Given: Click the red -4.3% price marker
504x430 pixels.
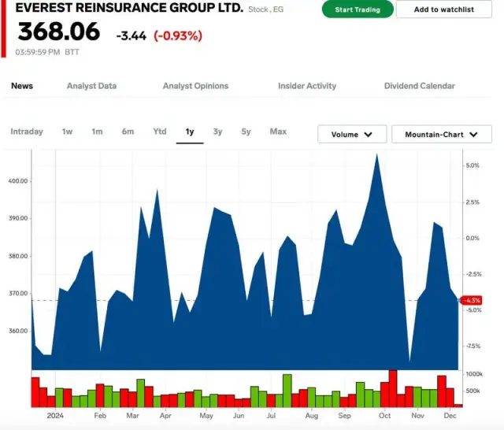Looking at the screenshot, I should (x=472, y=301).
